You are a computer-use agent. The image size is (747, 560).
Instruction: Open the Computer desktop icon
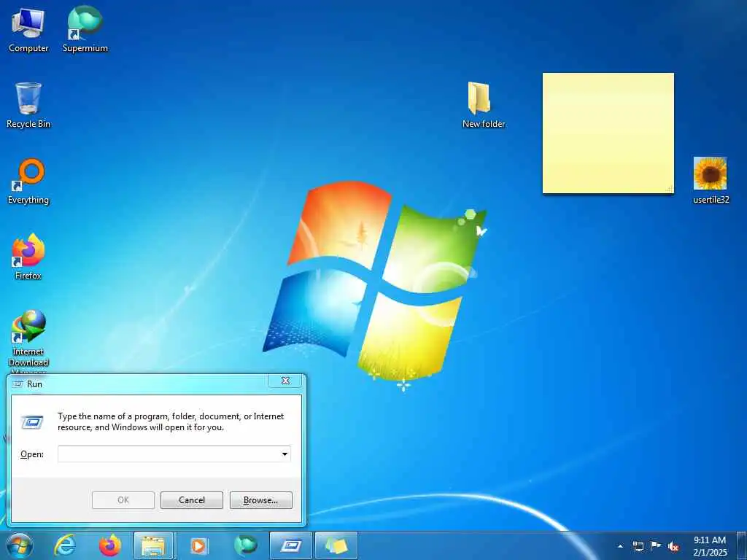point(28,29)
